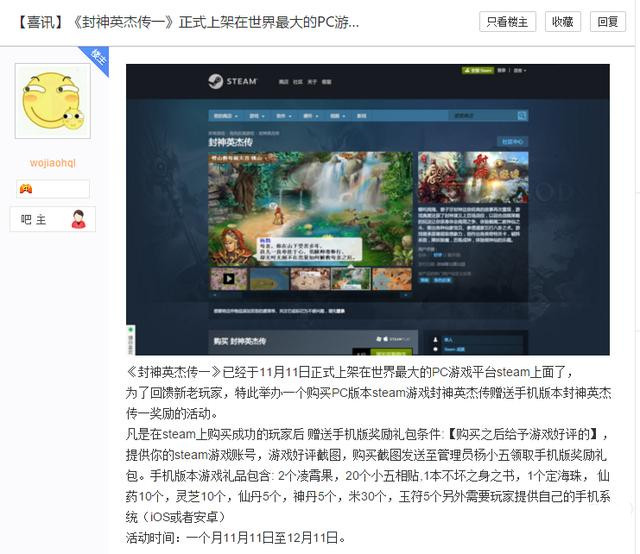Open the yellow smiley avatar of wojiaohql
Viewport: 640px width, 554px height.
coord(53,101)
